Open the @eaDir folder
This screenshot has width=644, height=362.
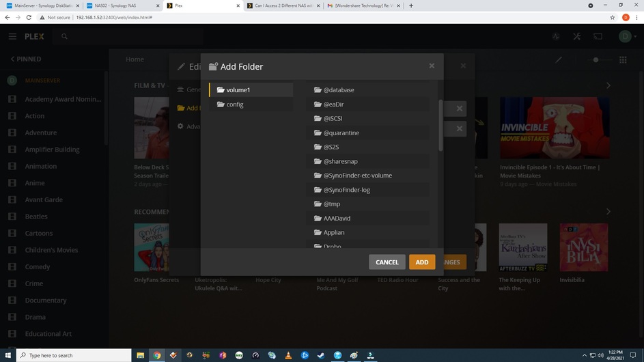click(x=367, y=105)
